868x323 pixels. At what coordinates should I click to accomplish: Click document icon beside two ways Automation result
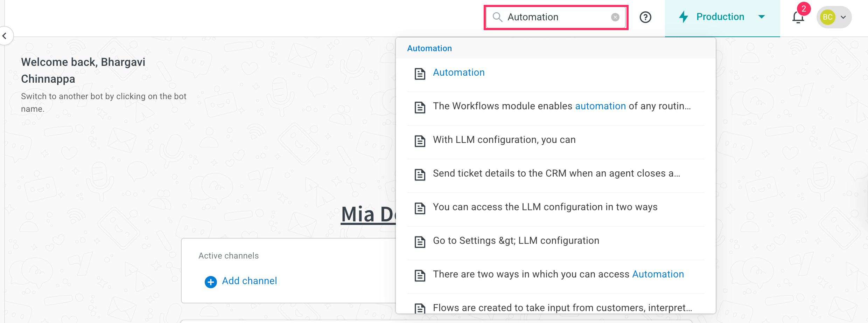[420, 275]
